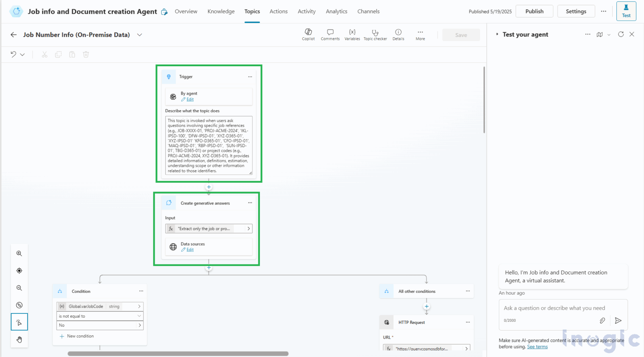The width and height of the screenshot is (644, 357).
Task: Click the test chat question input field
Action: click(553, 308)
